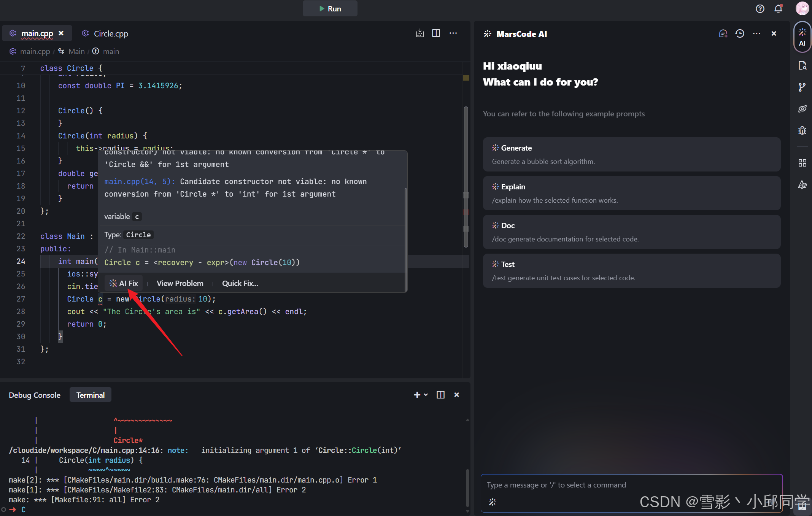This screenshot has height=516, width=812.
Task: Switch to the Debug Console tab
Action: pos(35,395)
